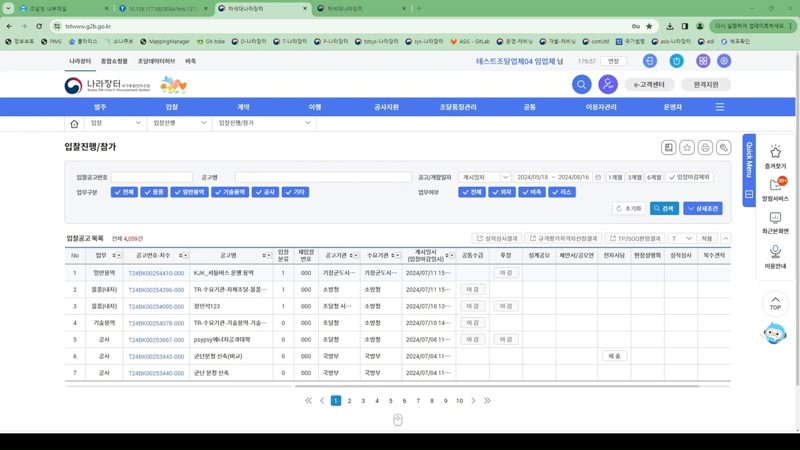This screenshot has height=450, width=800.
Task: Open the rows-per-page dropdown showing 7
Action: point(681,238)
